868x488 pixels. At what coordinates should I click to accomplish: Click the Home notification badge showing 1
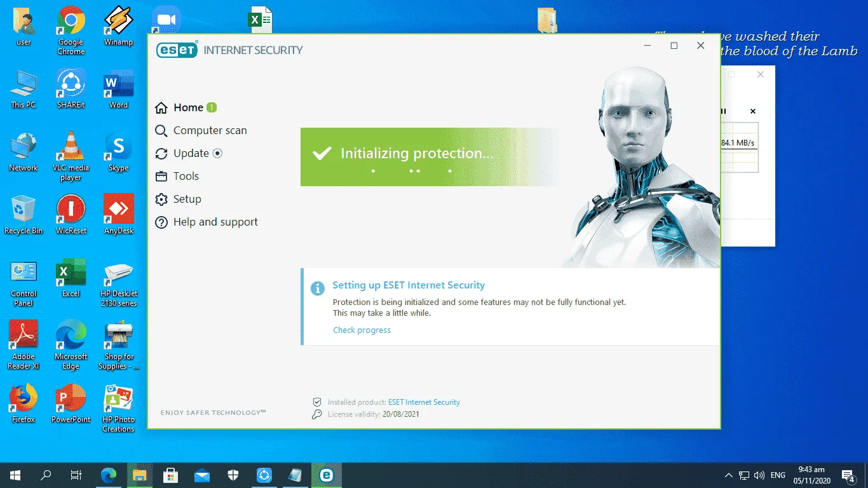click(x=212, y=107)
